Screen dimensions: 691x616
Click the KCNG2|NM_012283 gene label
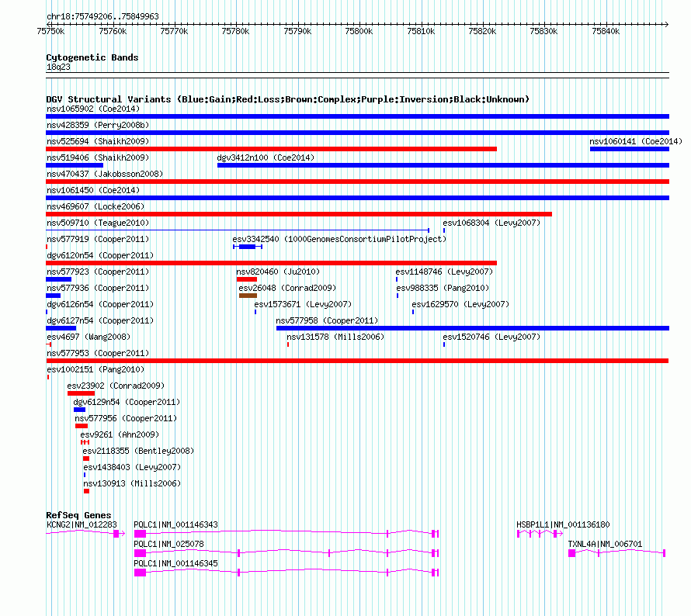tap(82, 525)
